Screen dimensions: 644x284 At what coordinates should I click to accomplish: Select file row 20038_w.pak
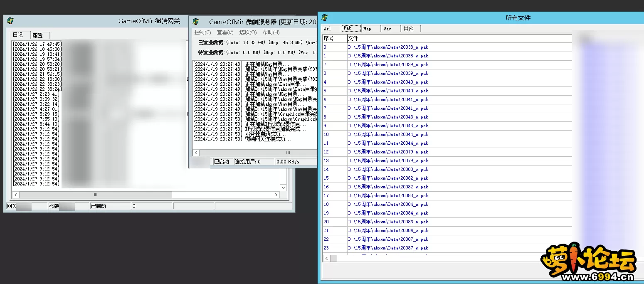coord(447,56)
